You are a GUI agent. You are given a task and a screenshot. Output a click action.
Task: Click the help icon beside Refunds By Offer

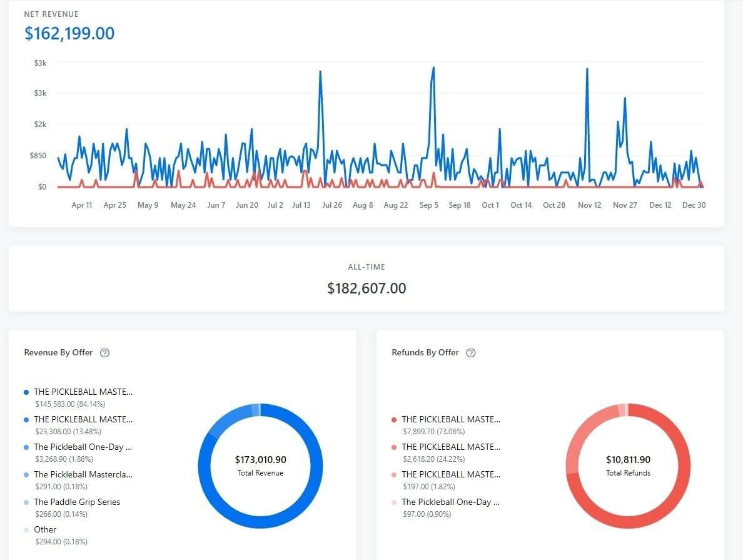[471, 353]
